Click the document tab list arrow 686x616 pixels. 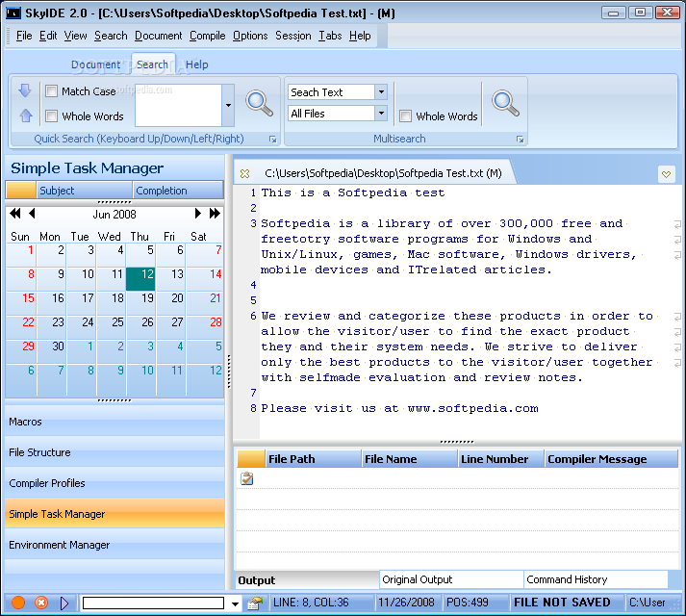tap(666, 174)
